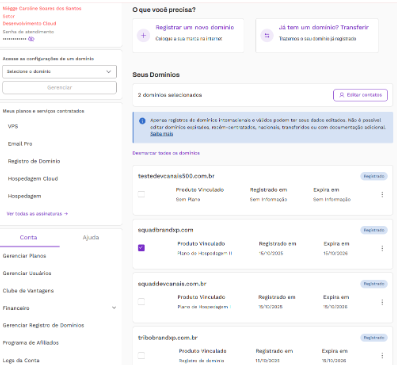Click Desmarcar todos os domínios link
The height and width of the screenshot is (370, 397).
tap(166, 153)
